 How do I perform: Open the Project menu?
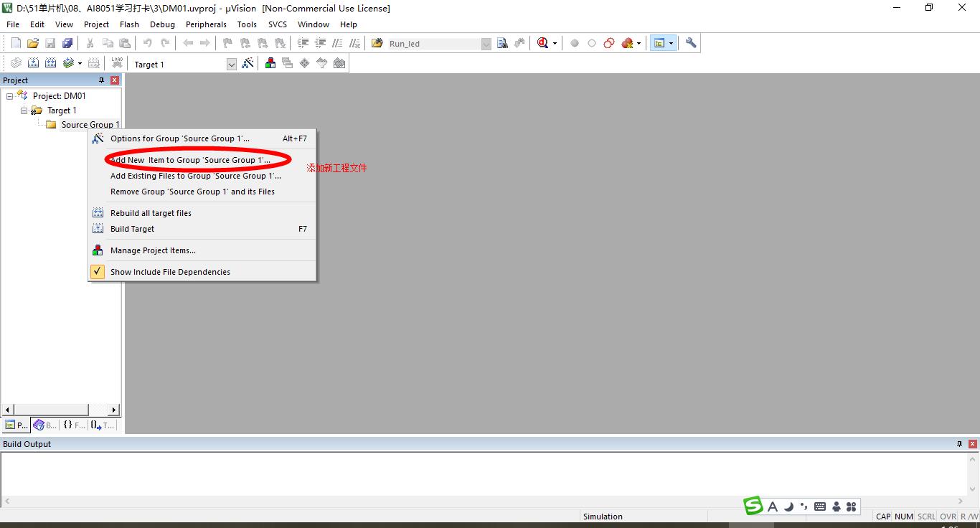(96, 24)
